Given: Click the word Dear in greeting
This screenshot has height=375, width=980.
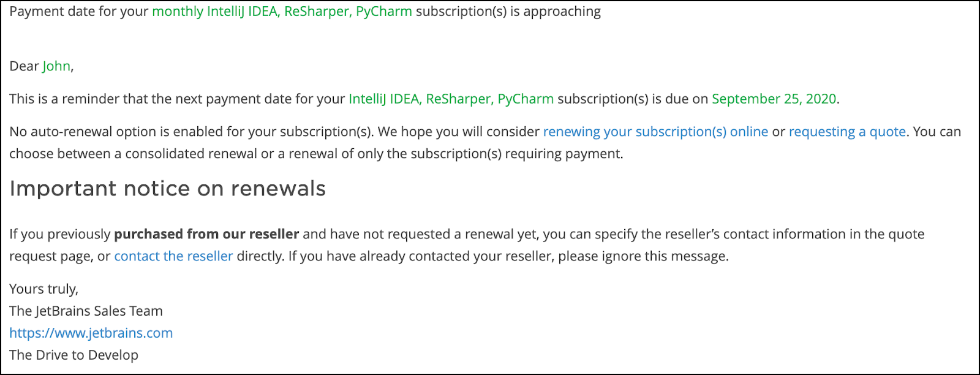Looking at the screenshot, I should [x=24, y=66].
